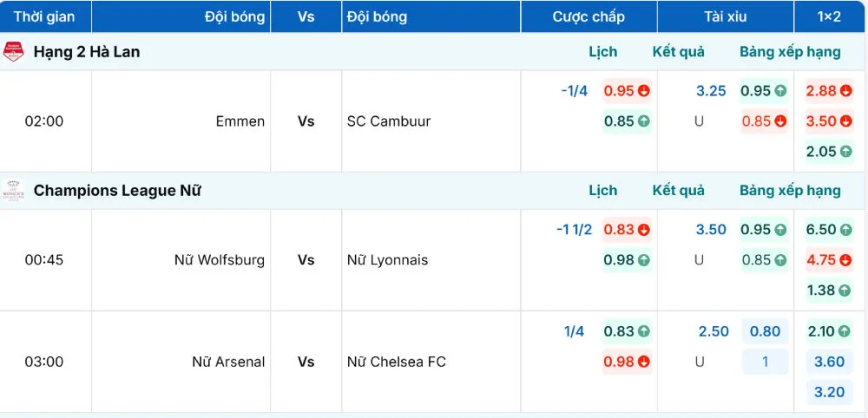868x418 pixels.
Task: Select the Cược chấp column header
Action: click(x=588, y=16)
